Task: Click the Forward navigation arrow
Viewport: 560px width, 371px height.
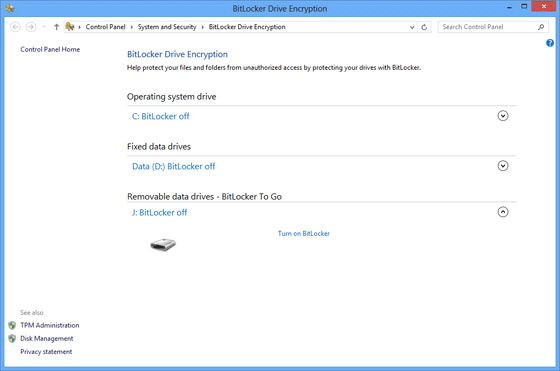Action: [x=31, y=27]
